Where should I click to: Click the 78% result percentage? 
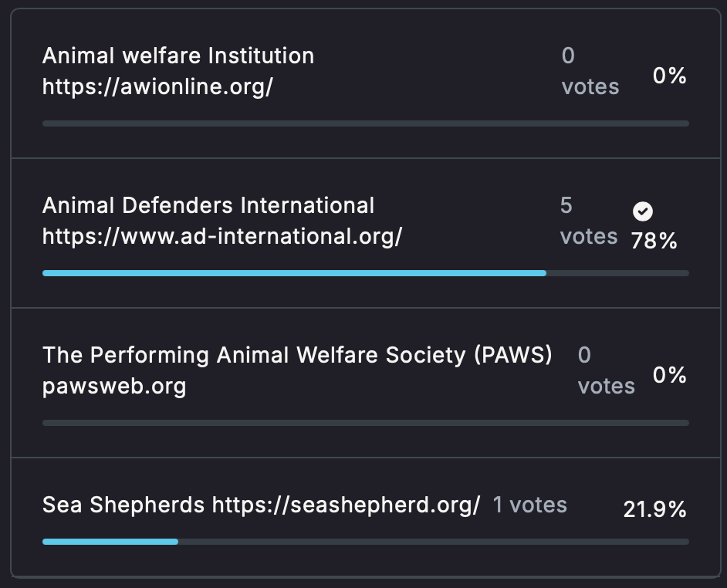tap(654, 241)
